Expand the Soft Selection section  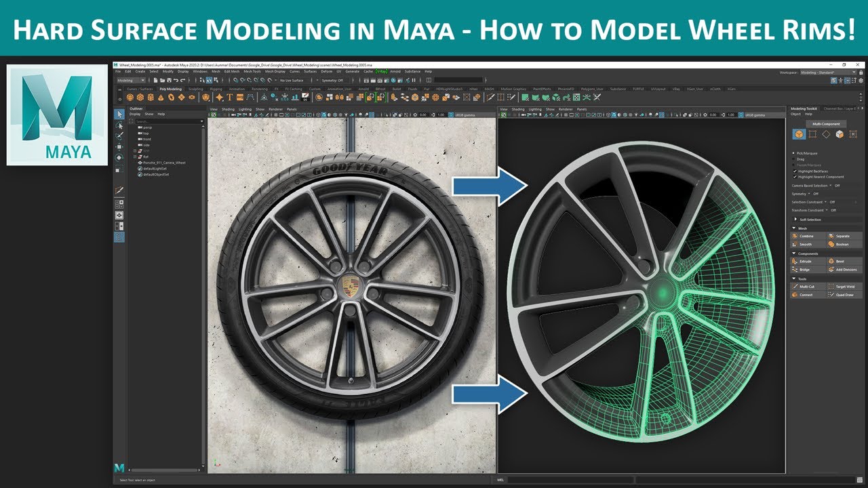tap(826, 220)
